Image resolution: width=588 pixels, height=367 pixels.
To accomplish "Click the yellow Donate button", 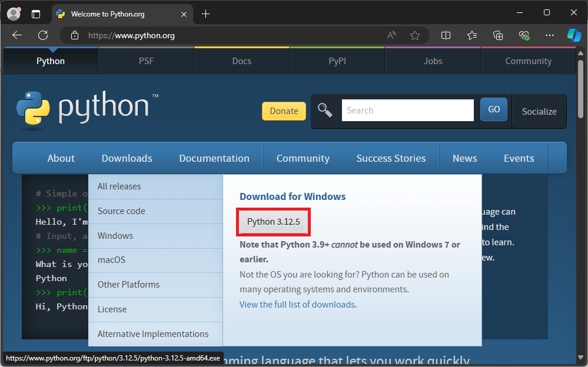I will coord(284,111).
